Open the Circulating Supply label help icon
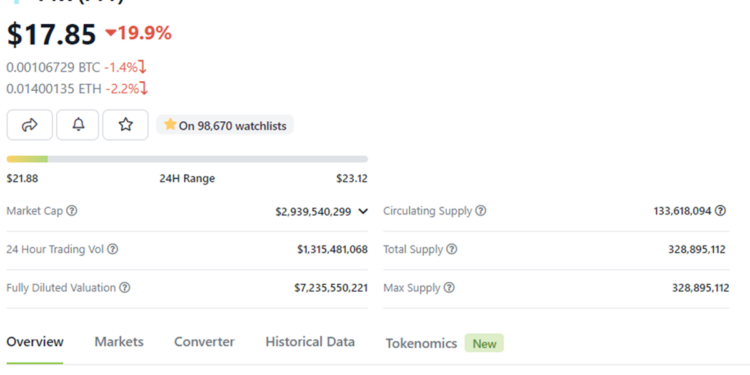Screen dimensions: 750x375 click(x=481, y=210)
